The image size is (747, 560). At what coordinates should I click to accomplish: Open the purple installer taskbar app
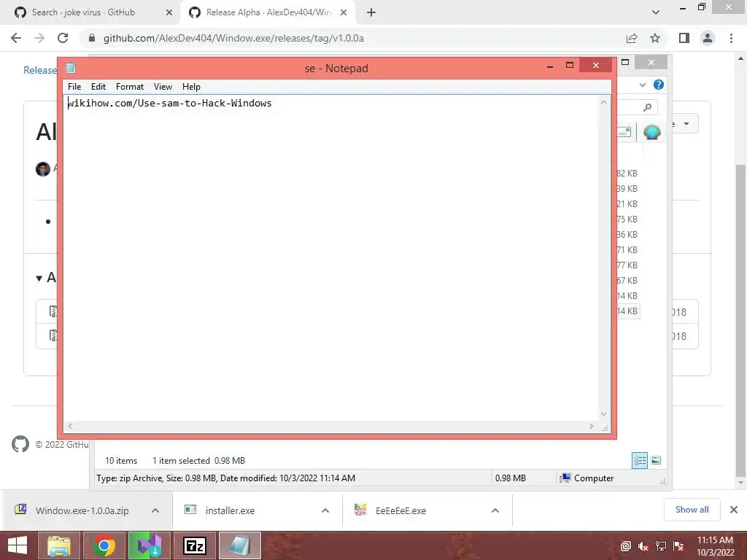pyautogui.click(x=150, y=545)
